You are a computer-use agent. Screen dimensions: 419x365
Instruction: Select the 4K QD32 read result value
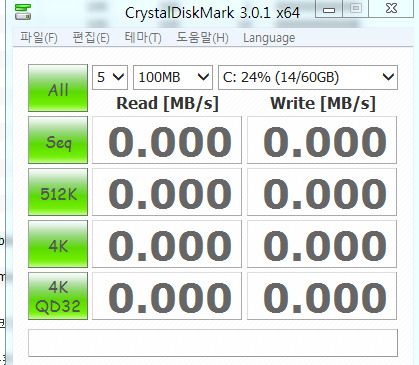(167, 296)
